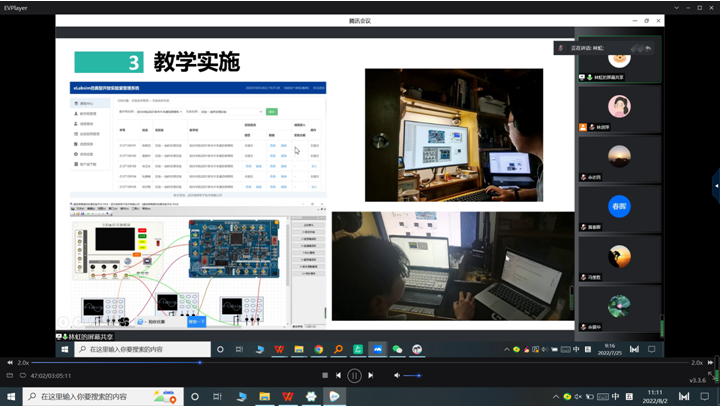Slow playback with the left double-arrow

(x=10, y=362)
